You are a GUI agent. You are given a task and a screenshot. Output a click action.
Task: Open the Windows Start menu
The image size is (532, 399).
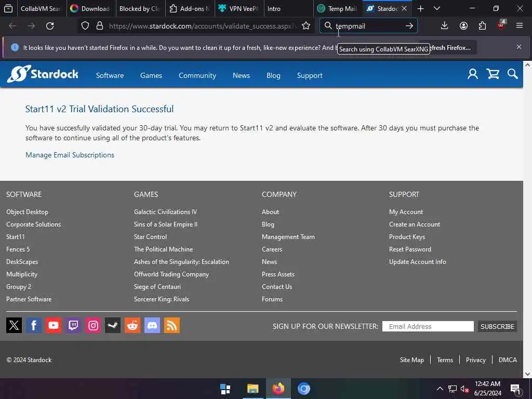pos(225,389)
